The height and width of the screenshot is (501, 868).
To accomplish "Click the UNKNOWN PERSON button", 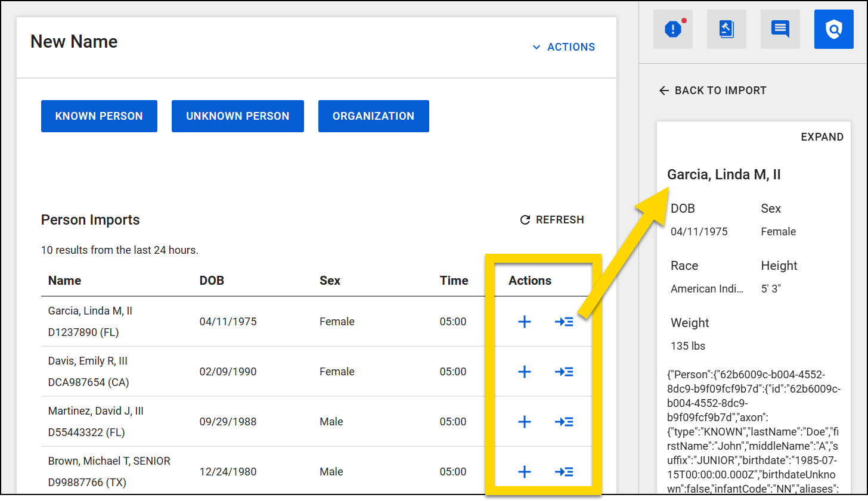I will (237, 116).
